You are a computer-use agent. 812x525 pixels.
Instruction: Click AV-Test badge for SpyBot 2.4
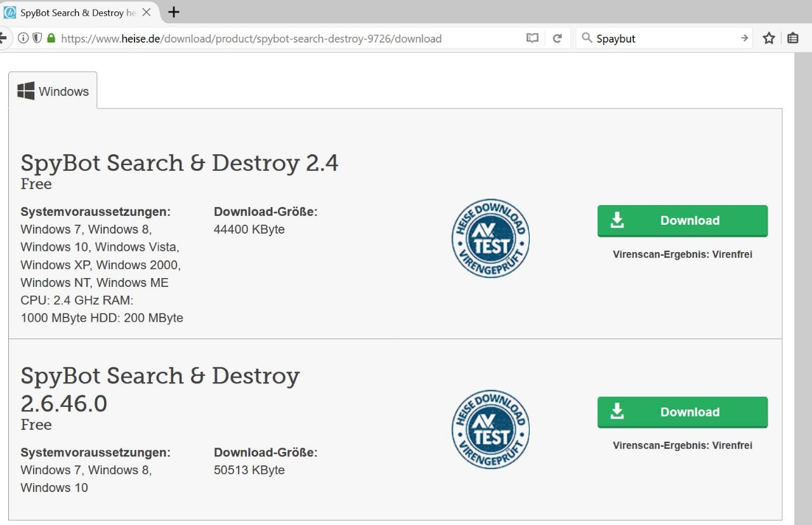pyautogui.click(x=490, y=239)
